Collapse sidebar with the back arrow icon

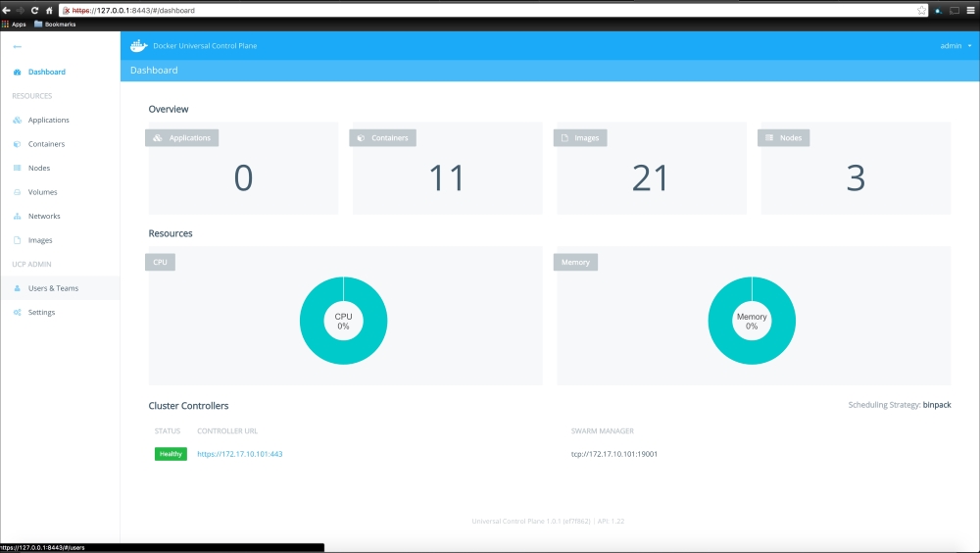(x=17, y=46)
